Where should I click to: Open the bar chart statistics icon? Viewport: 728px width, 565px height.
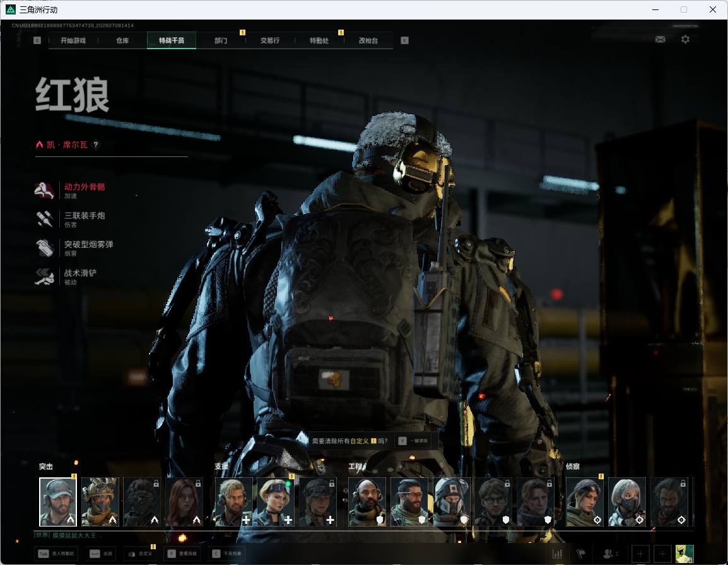[x=557, y=554]
